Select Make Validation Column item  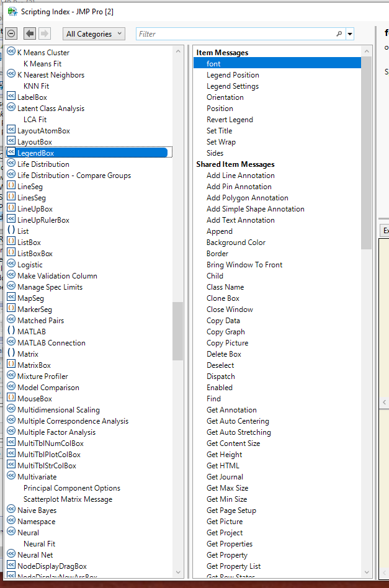[58, 275]
